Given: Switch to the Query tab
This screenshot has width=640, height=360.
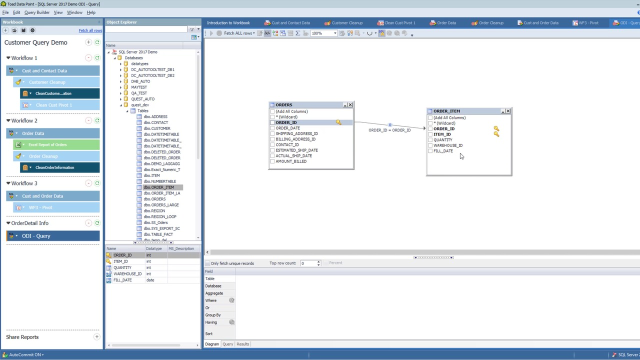Looking at the screenshot, I should coord(228,344).
